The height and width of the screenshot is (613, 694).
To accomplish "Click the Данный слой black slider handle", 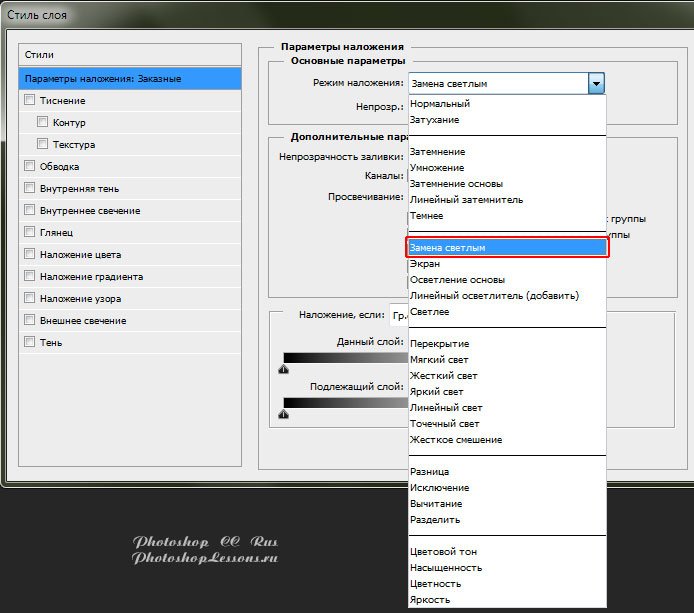I will click(283, 369).
